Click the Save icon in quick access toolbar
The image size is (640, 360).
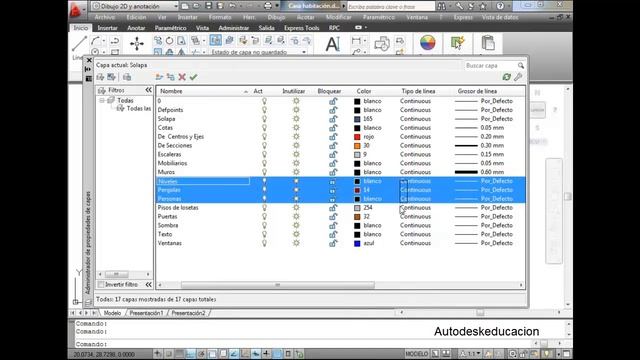coord(209,6)
